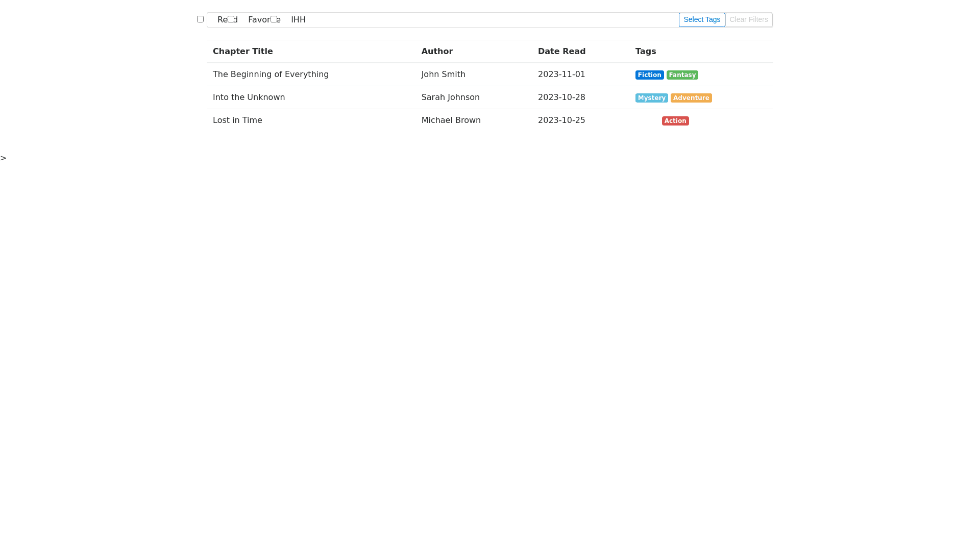Viewport: 980px width, 551px height.
Task: Click the stray > symbol at left edge
Action: coord(4,158)
